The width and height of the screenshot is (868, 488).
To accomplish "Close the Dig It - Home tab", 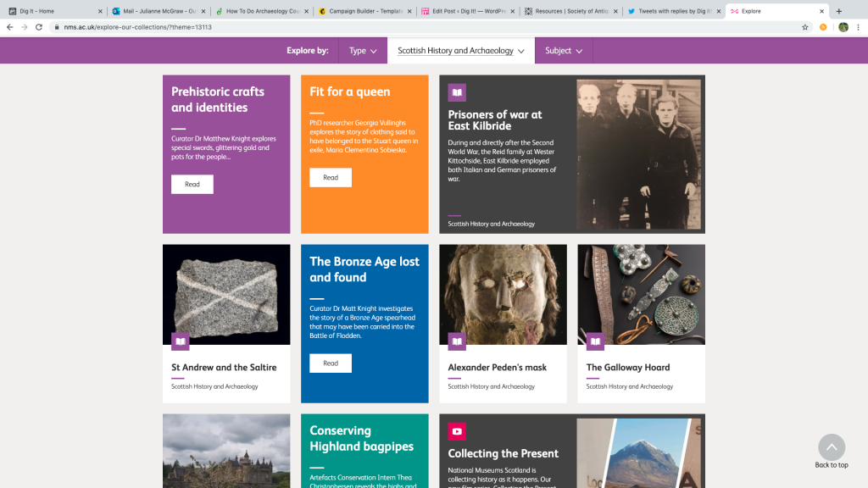I will click(100, 11).
